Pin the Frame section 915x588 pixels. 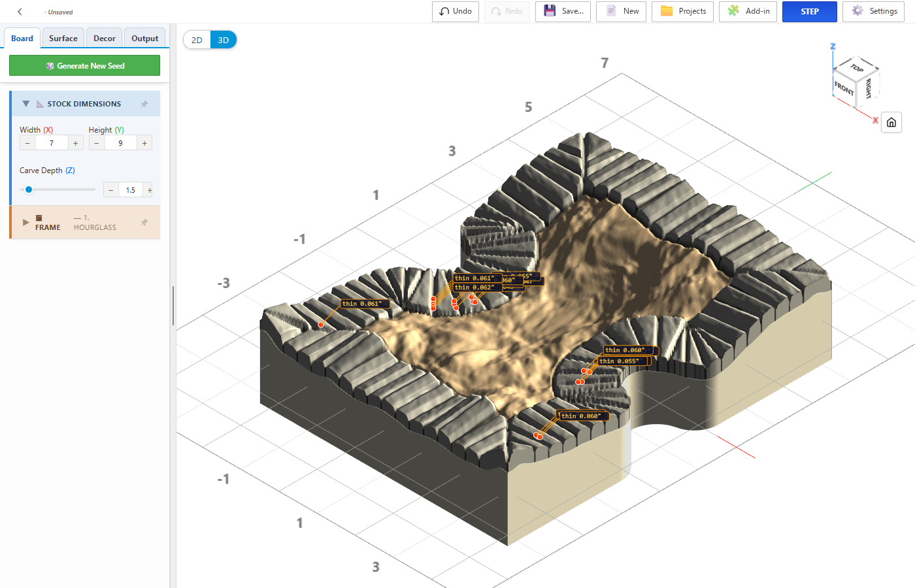(144, 222)
